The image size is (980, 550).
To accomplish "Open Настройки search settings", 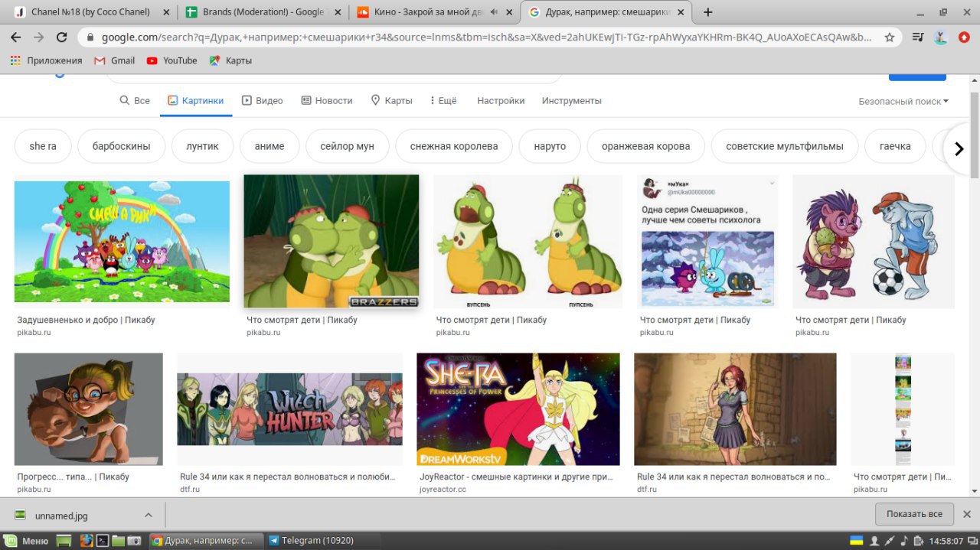I will point(501,100).
